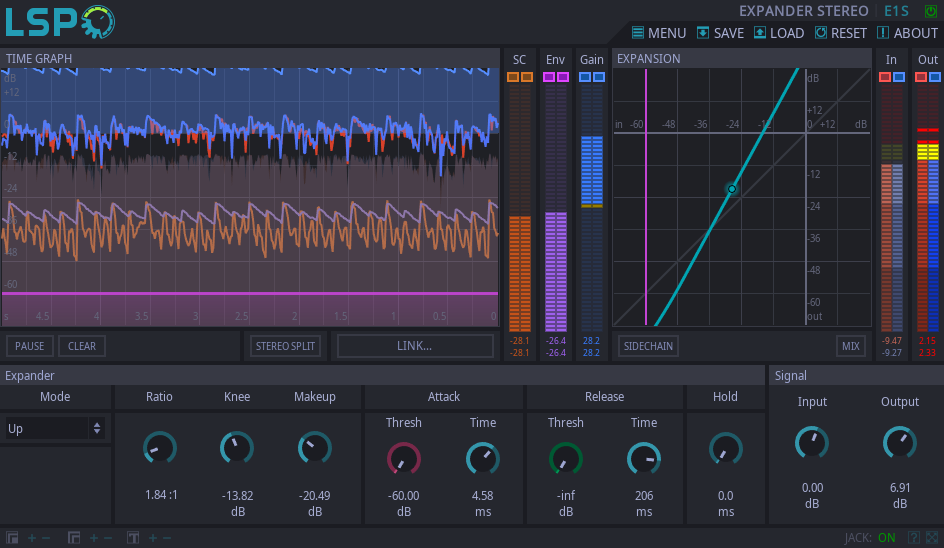Click the Signal Input knob
Image resolution: width=944 pixels, height=548 pixels.
point(812,443)
